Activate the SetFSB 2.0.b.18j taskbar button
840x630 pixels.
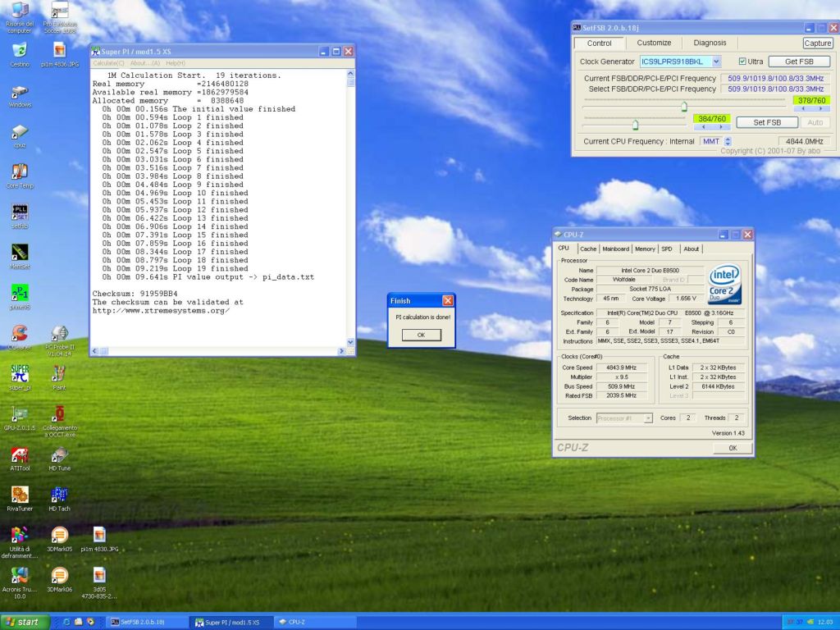pos(147,622)
